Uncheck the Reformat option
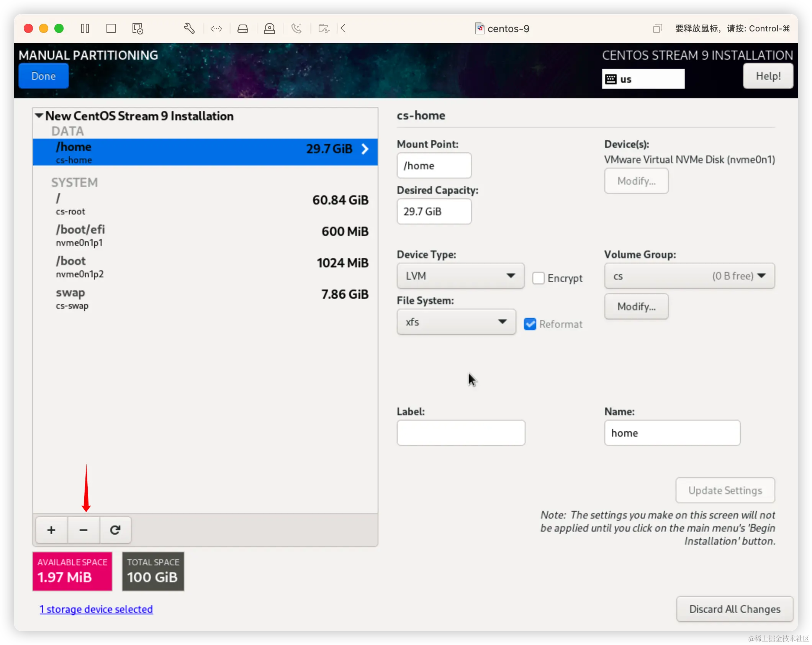The width and height of the screenshot is (812, 645). [x=530, y=324]
